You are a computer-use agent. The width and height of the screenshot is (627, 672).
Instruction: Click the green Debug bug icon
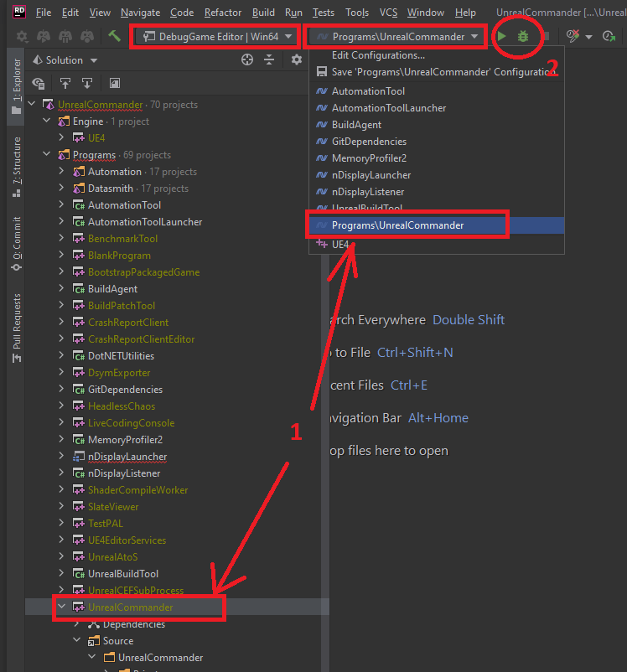tap(523, 36)
